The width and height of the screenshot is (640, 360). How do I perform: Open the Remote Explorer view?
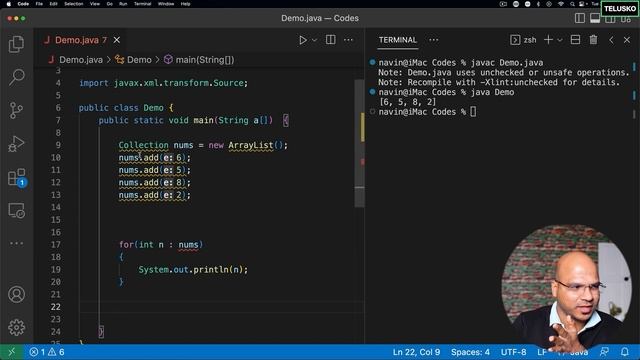[x=16, y=211]
